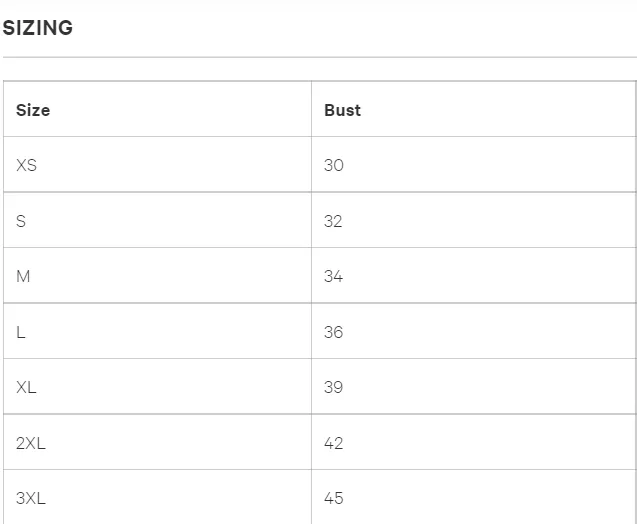Click the Size column header
This screenshot has height=524, width=637.
33,110
